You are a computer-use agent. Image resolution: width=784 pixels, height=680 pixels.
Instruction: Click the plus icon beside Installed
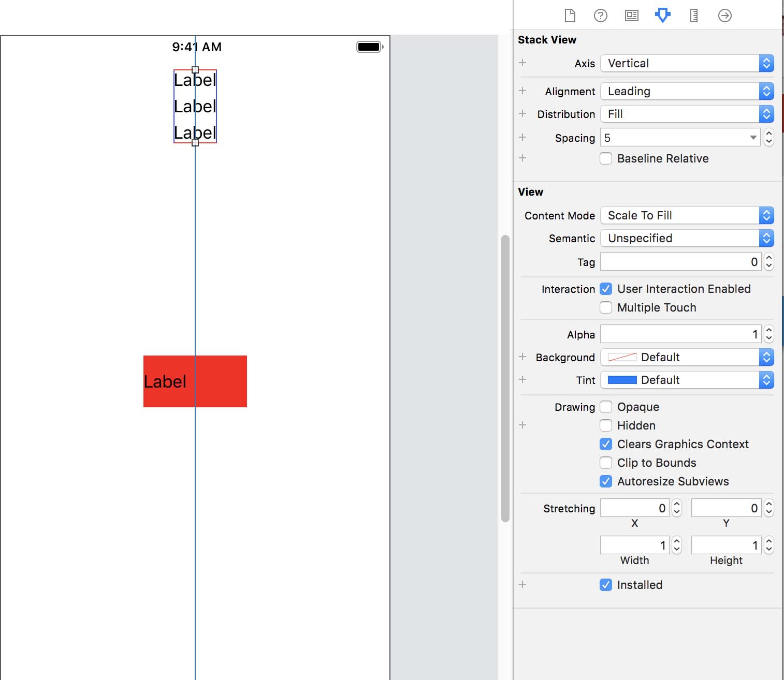[522, 584]
